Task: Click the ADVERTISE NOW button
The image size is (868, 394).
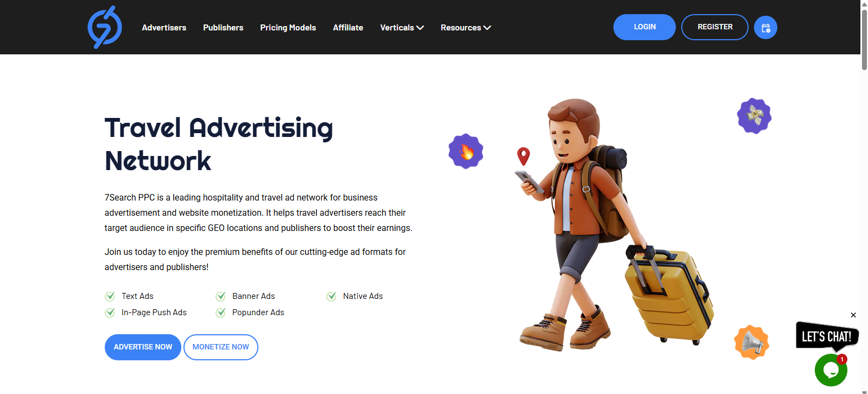Action: [143, 347]
